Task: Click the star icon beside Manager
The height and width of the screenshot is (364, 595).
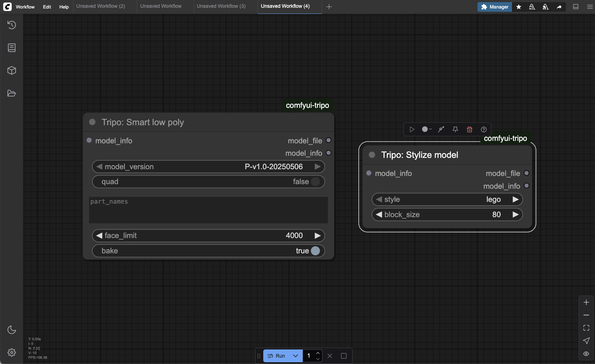Action: click(x=519, y=7)
